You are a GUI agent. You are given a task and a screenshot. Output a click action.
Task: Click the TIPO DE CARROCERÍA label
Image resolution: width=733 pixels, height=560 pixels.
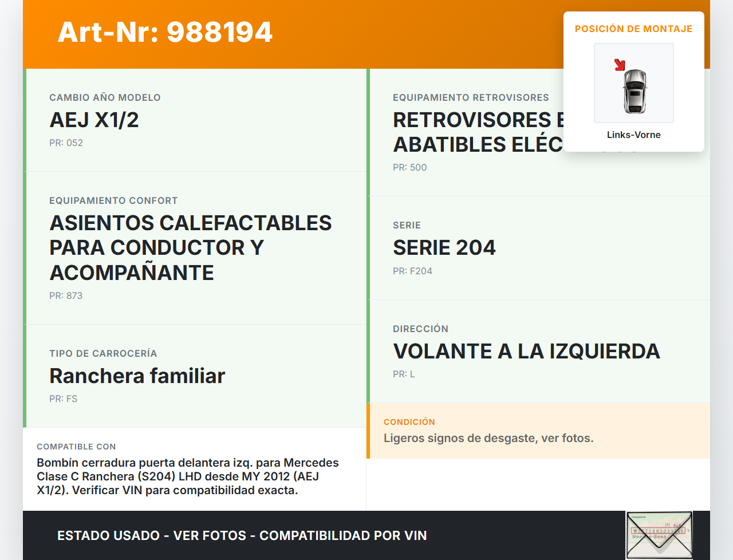click(103, 353)
